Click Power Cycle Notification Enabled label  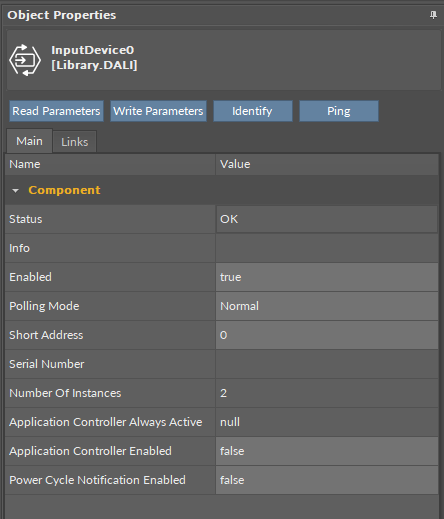tap(97, 480)
